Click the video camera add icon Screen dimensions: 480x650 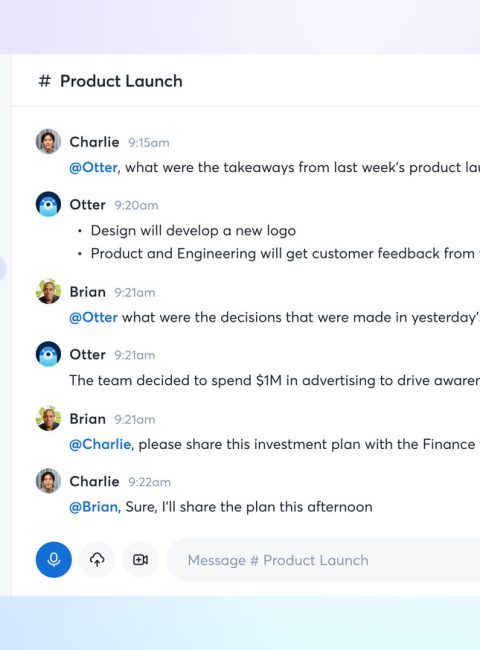[x=141, y=560]
